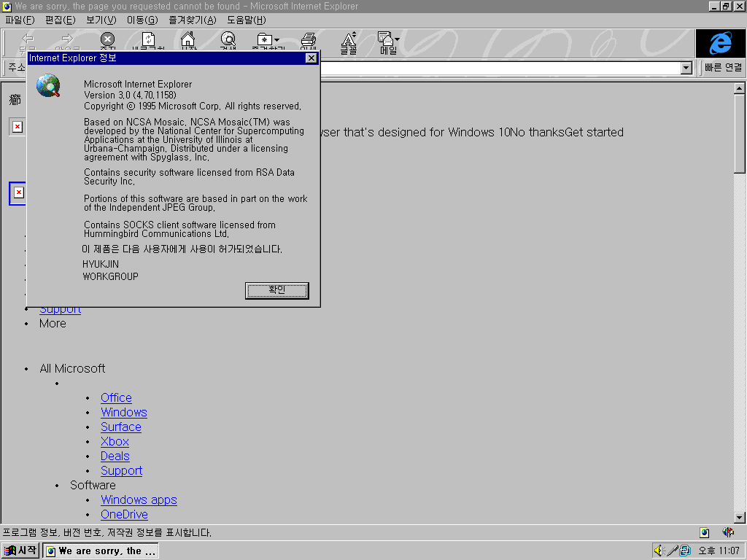Click the globe icon in the About dialog
This screenshot has width=747, height=560.
click(49, 86)
